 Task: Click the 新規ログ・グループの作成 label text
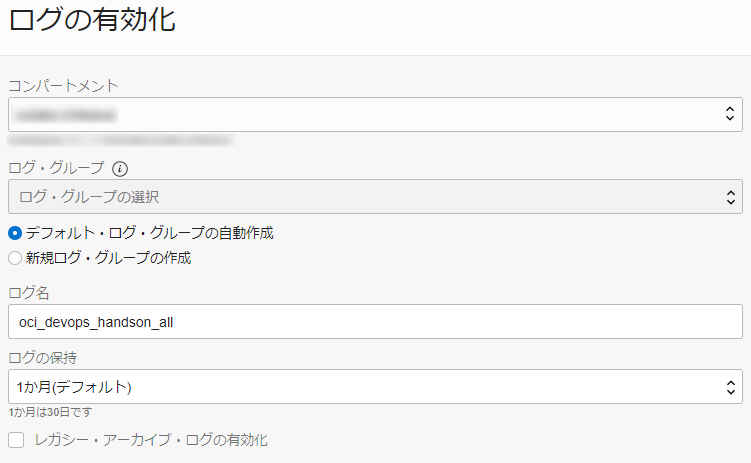pos(108,258)
